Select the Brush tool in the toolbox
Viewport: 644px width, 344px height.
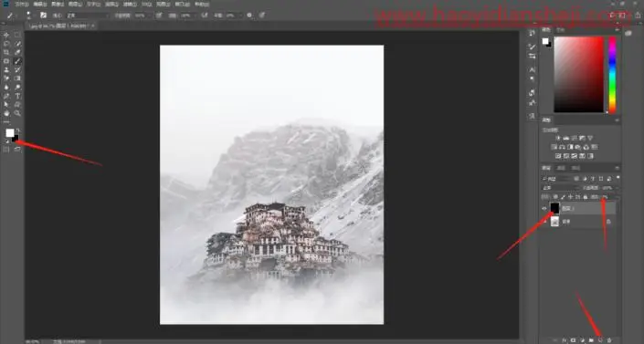[17, 61]
